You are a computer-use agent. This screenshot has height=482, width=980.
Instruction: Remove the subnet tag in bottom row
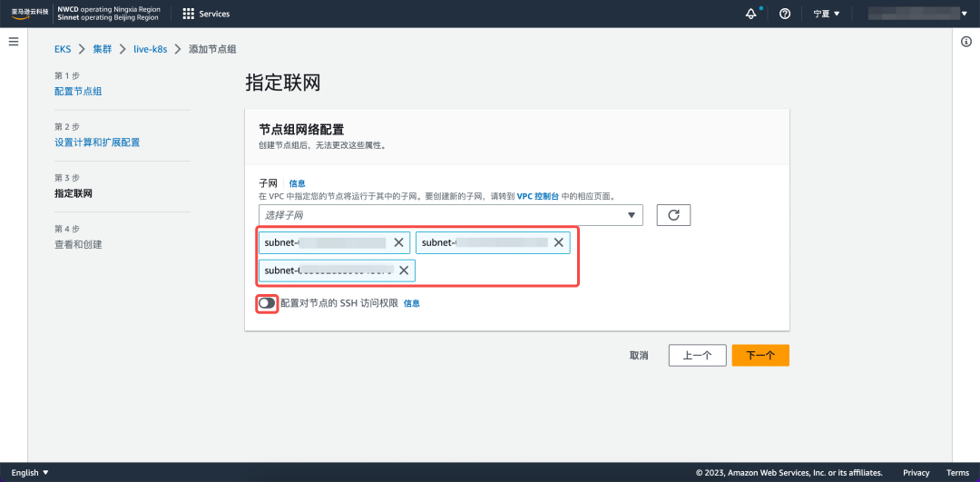404,271
